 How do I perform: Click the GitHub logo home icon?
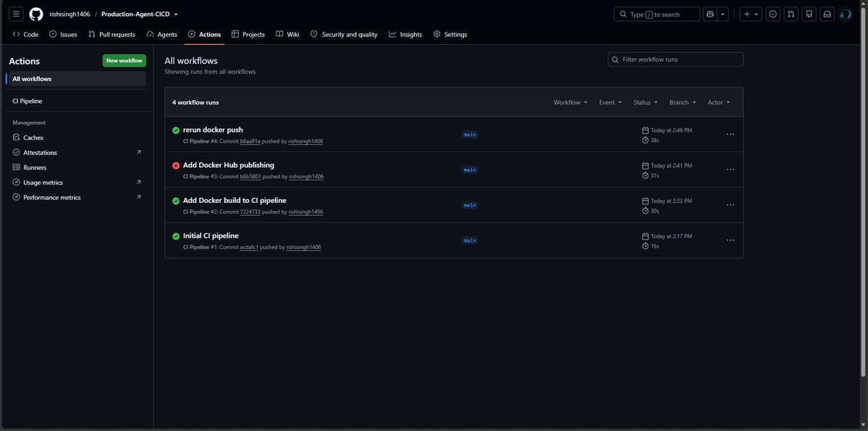coord(36,14)
